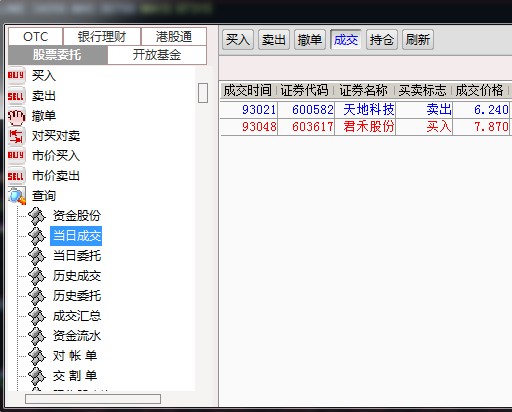Open the 港股通 tab

click(x=174, y=36)
